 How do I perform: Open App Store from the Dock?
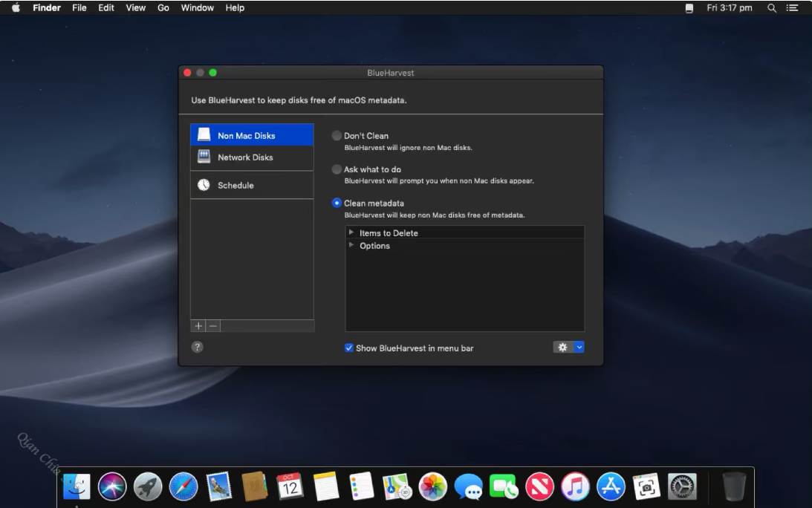(x=611, y=486)
